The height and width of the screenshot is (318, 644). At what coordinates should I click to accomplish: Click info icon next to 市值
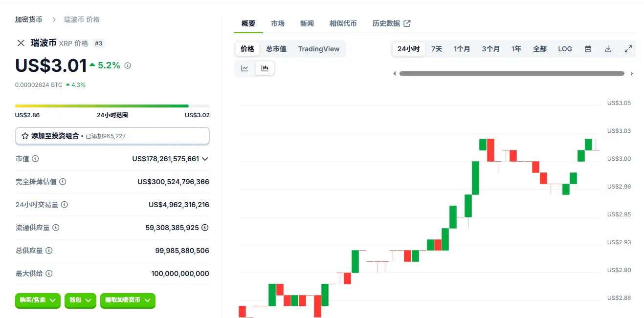pyautogui.click(x=35, y=159)
